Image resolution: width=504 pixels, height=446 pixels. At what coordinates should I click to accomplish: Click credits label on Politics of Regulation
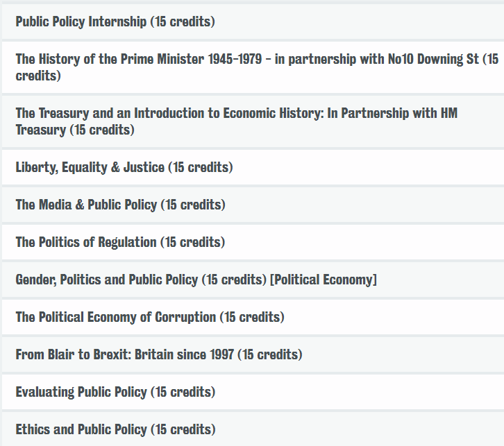[x=192, y=243]
